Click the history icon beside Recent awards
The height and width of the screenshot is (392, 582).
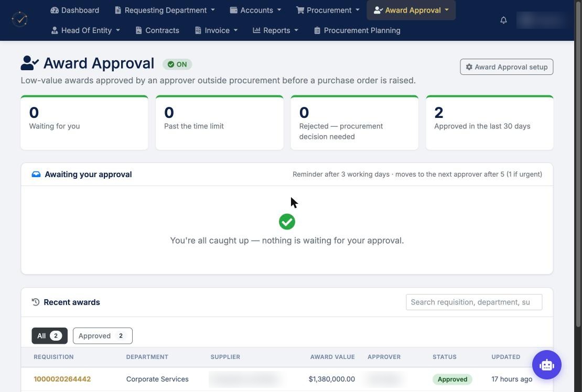click(x=36, y=302)
